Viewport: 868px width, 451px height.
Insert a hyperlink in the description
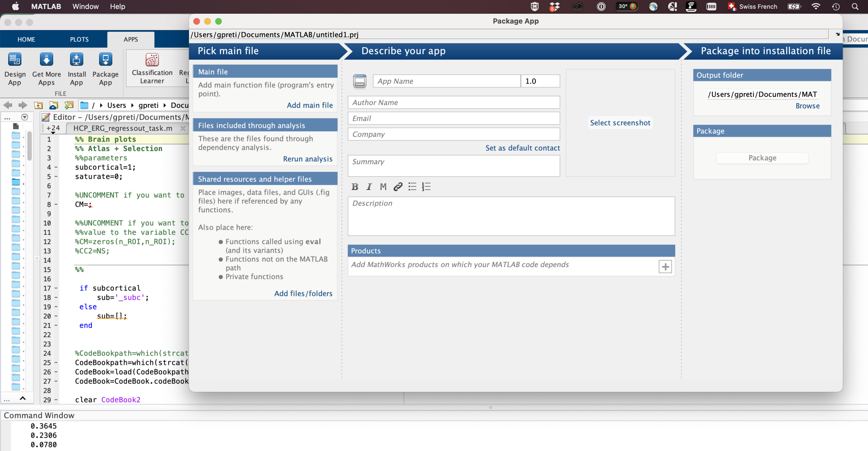tap(398, 187)
